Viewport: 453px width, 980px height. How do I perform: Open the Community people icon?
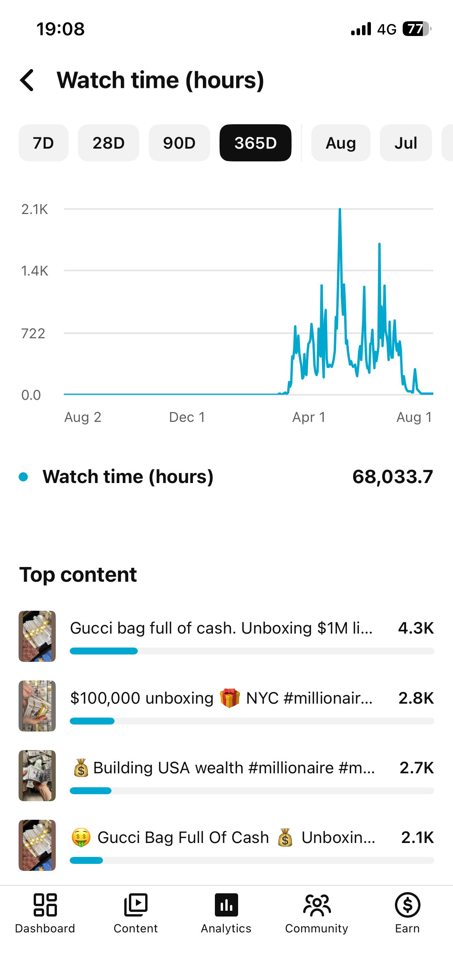click(x=317, y=905)
